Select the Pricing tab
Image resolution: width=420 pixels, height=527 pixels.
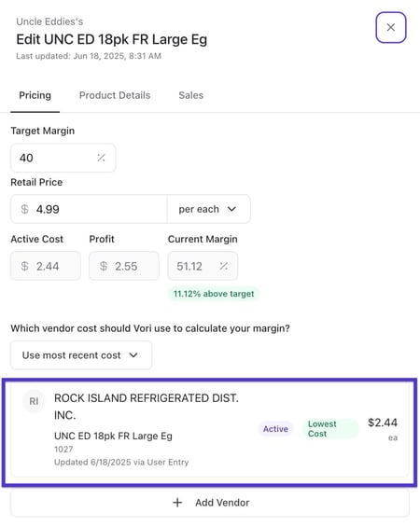point(35,95)
